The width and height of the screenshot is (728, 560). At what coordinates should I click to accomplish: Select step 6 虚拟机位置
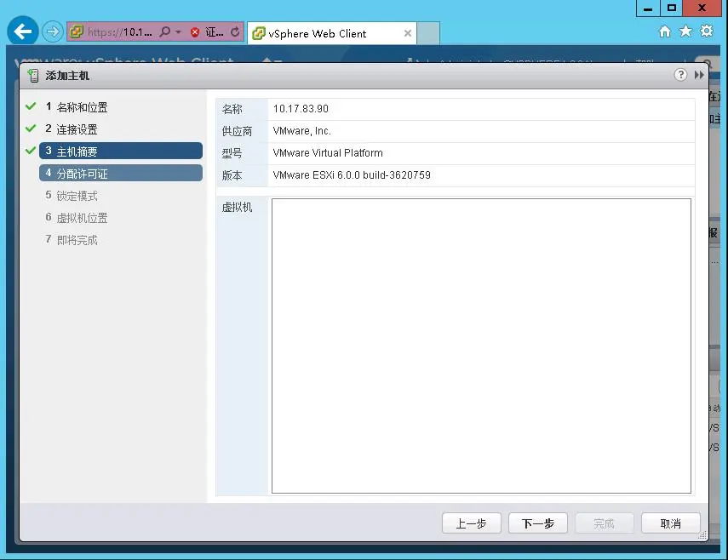121,218
